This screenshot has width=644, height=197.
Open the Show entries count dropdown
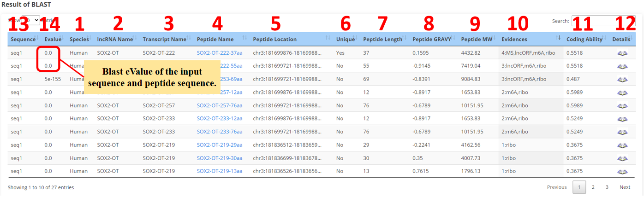click(x=30, y=21)
